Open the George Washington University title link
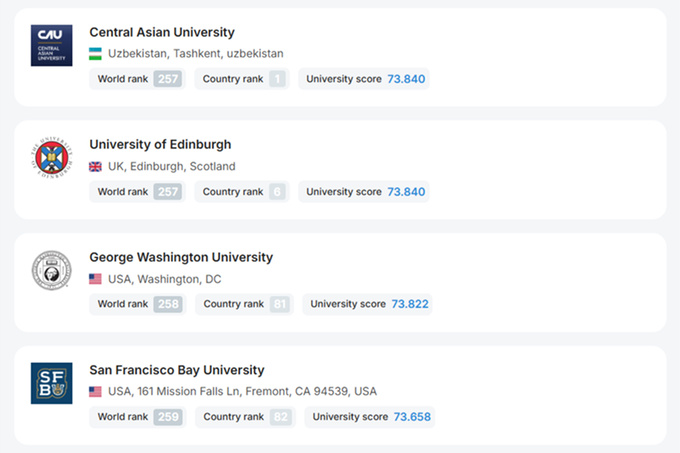This screenshot has width=680, height=453. (181, 257)
